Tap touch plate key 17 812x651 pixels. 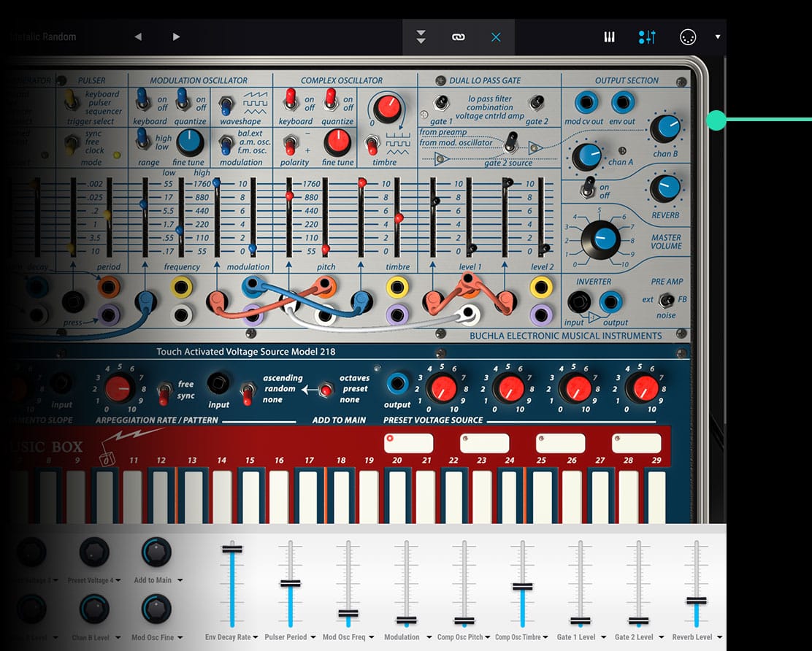click(x=309, y=496)
